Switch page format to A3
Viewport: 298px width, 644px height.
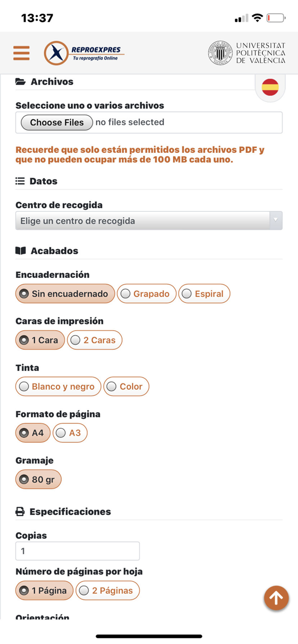pyautogui.click(x=70, y=433)
